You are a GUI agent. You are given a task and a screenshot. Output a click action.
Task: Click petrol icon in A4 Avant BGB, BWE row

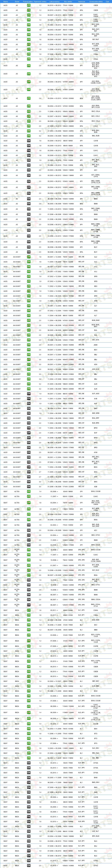click(x=29, y=320)
